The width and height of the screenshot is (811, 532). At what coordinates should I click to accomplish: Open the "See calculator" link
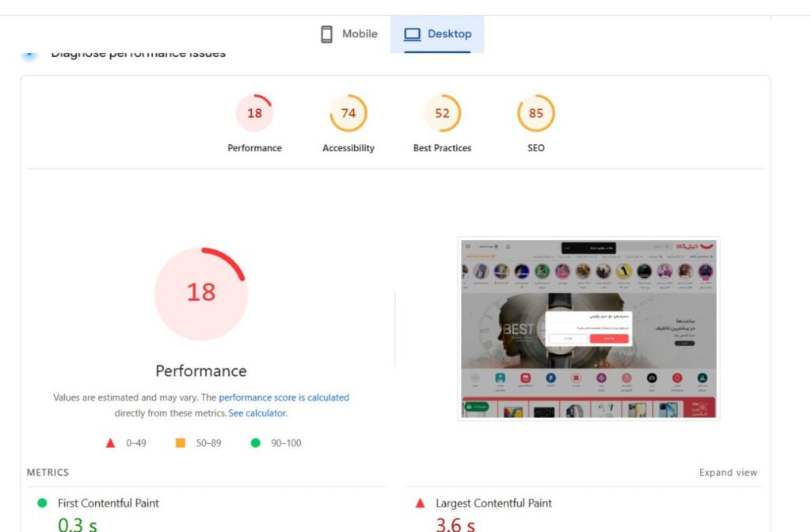pos(257,413)
